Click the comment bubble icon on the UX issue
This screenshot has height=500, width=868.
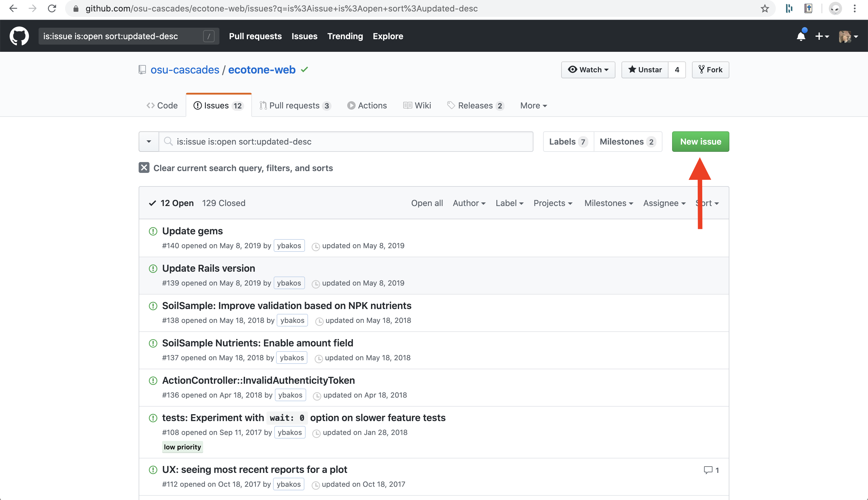pyautogui.click(x=708, y=470)
